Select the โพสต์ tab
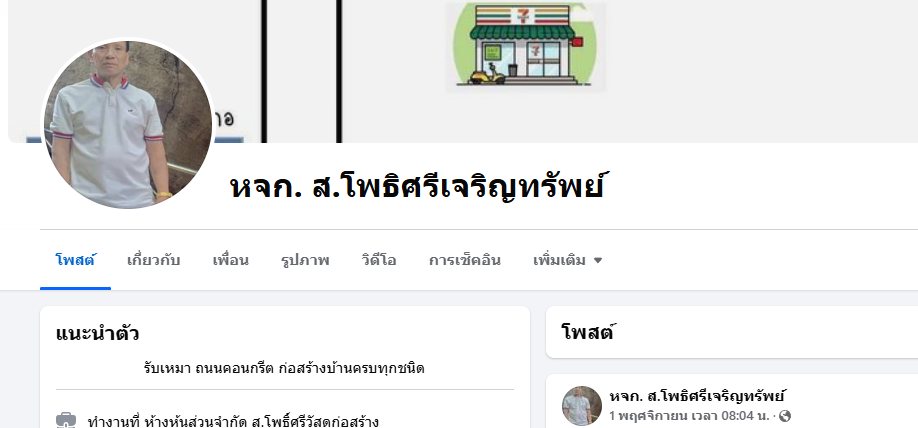Screen dimensions: 918x428 75,260
